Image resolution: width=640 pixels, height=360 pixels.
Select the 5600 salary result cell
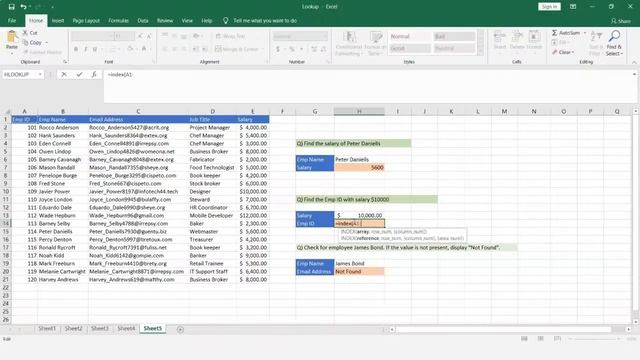click(359, 167)
